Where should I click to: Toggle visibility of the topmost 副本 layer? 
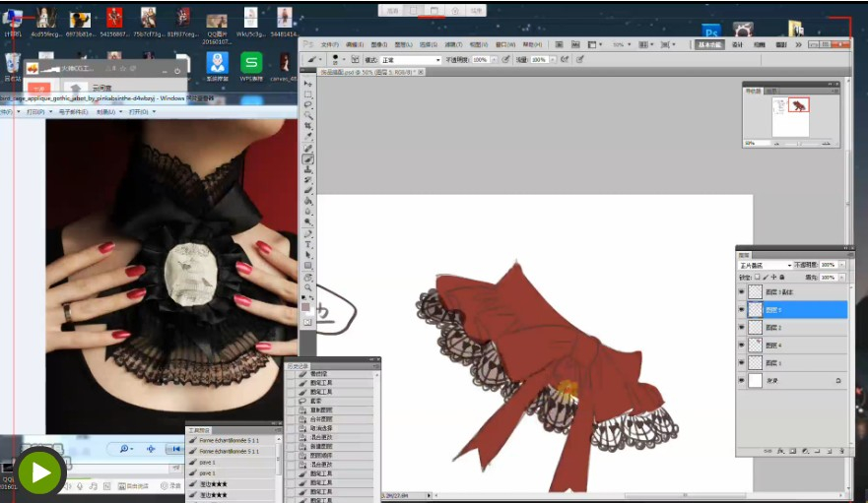[x=742, y=292]
